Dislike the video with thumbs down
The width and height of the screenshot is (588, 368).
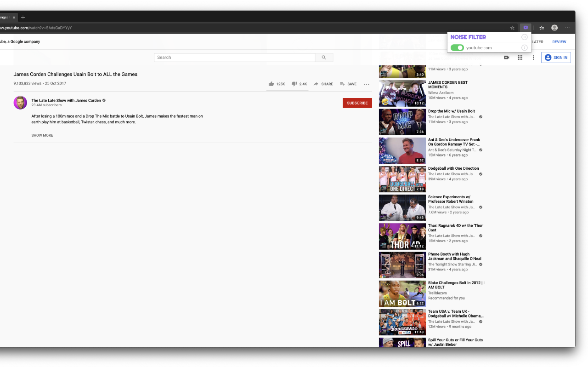point(299,84)
